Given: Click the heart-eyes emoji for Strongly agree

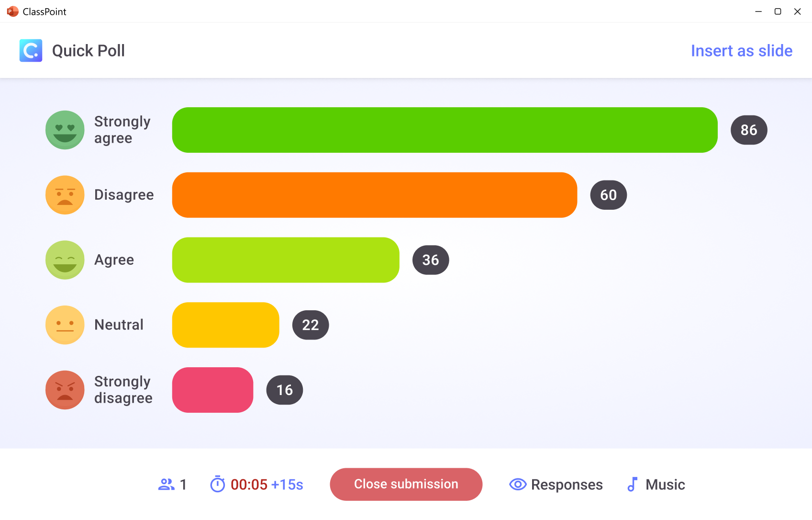Looking at the screenshot, I should coord(65,130).
